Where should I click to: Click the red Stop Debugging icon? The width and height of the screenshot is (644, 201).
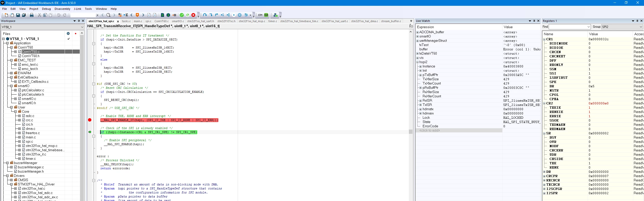(193, 15)
